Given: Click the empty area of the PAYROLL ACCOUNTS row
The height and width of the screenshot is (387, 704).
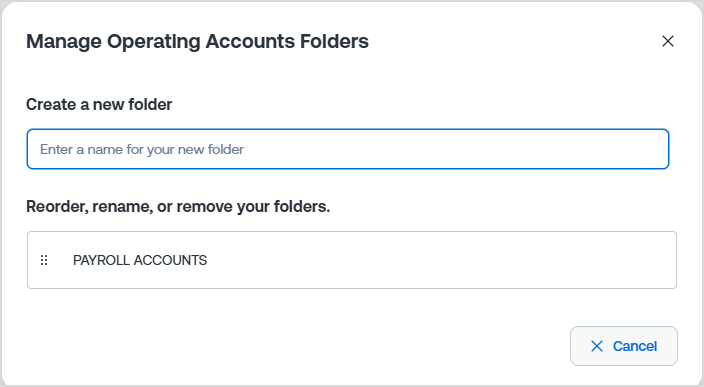Looking at the screenshot, I should click(440, 260).
